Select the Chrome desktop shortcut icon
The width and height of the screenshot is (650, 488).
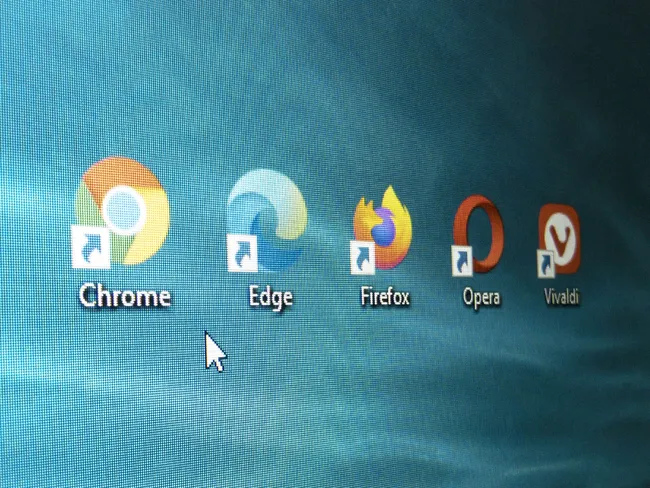(121, 212)
